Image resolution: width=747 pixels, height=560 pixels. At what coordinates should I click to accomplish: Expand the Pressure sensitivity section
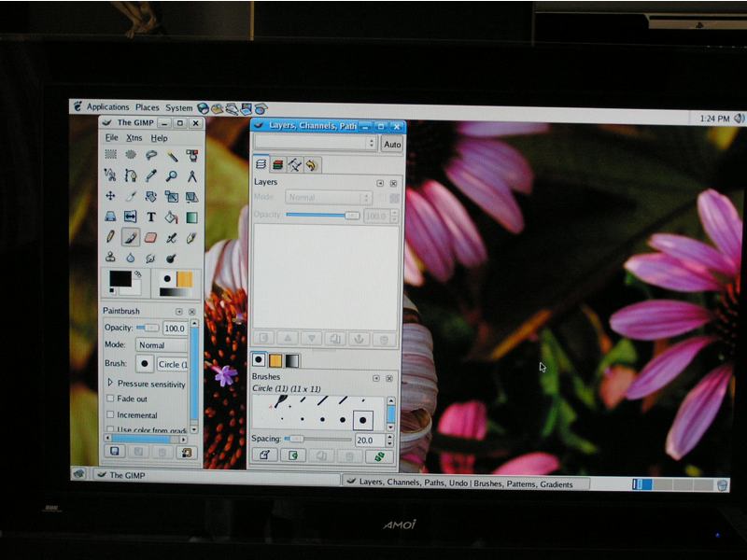click(110, 383)
